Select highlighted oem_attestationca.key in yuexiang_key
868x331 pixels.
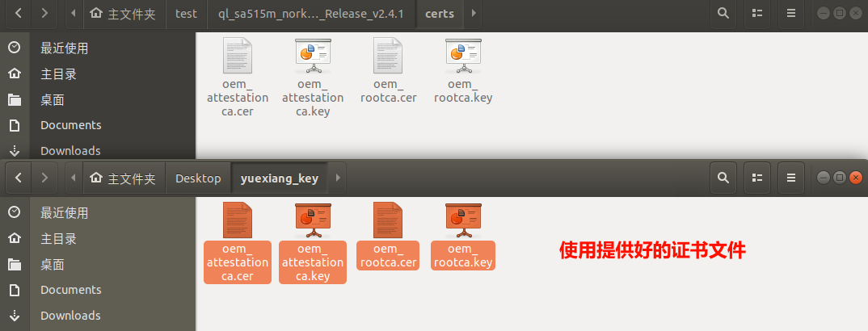313,241
